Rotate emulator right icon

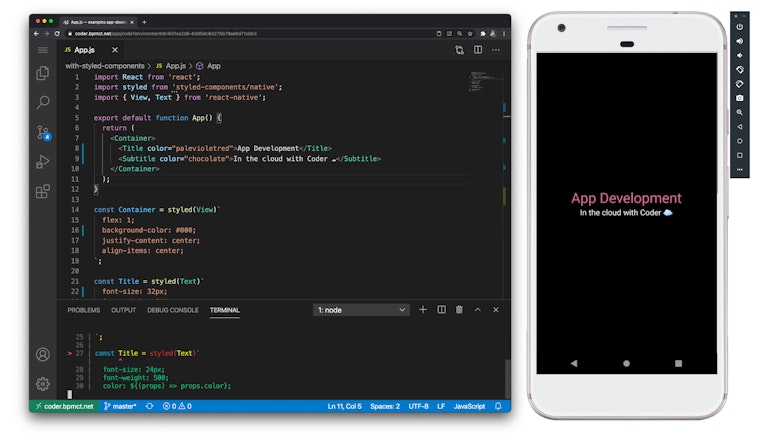(x=740, y=84)
